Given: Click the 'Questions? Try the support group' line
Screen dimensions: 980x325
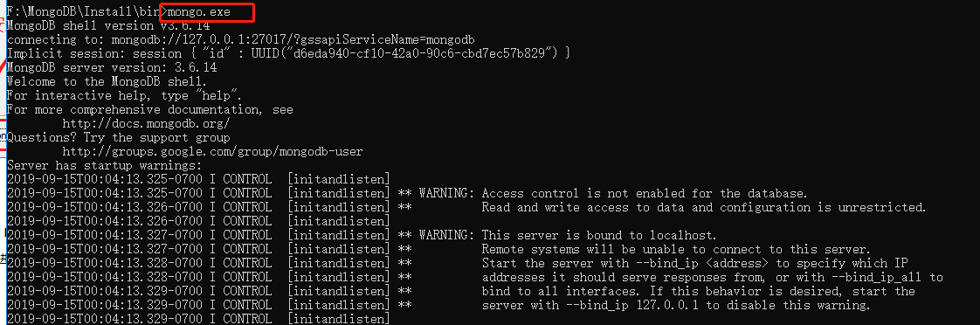Looking at the screenshot, I should tap(118, 137).
